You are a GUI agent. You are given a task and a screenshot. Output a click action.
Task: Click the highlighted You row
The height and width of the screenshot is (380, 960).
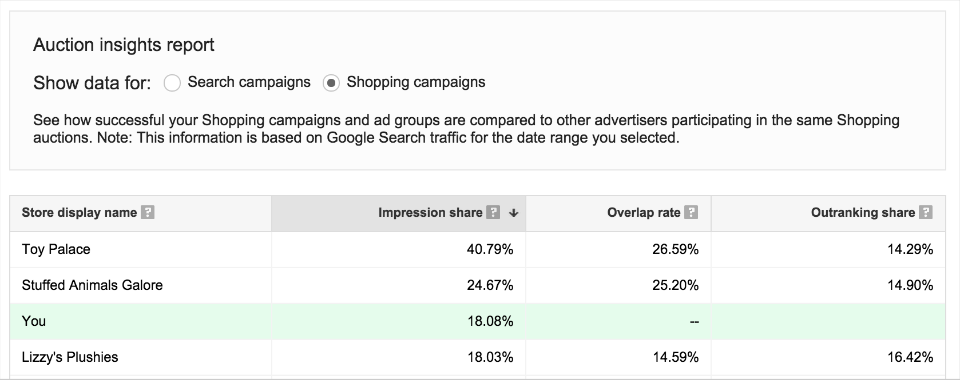point(478,321)
